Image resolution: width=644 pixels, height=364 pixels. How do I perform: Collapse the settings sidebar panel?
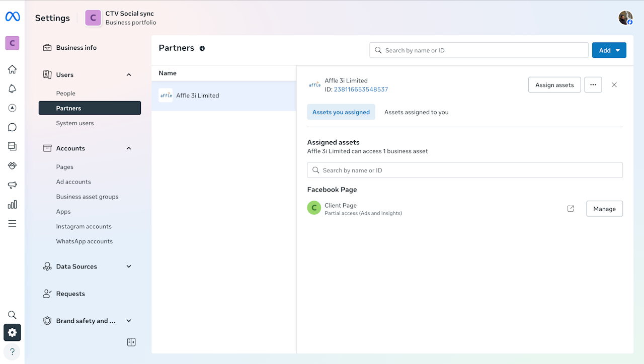coord(131,342)
